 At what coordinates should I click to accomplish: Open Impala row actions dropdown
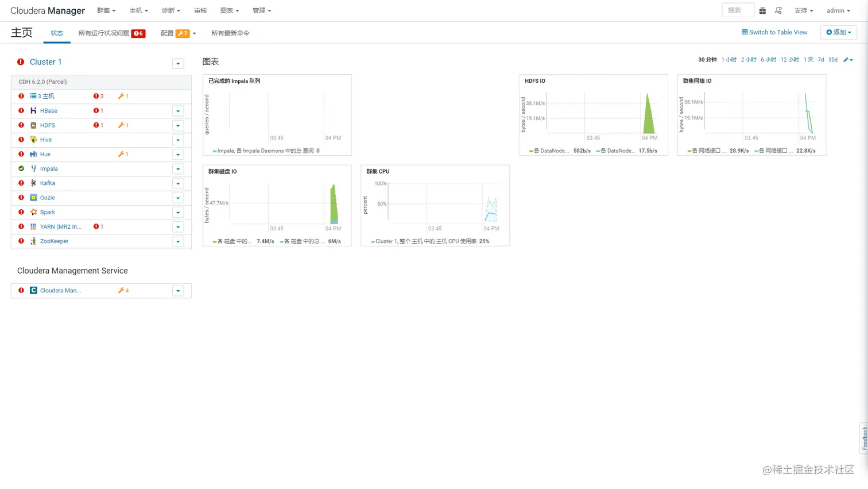coord(178,169)
